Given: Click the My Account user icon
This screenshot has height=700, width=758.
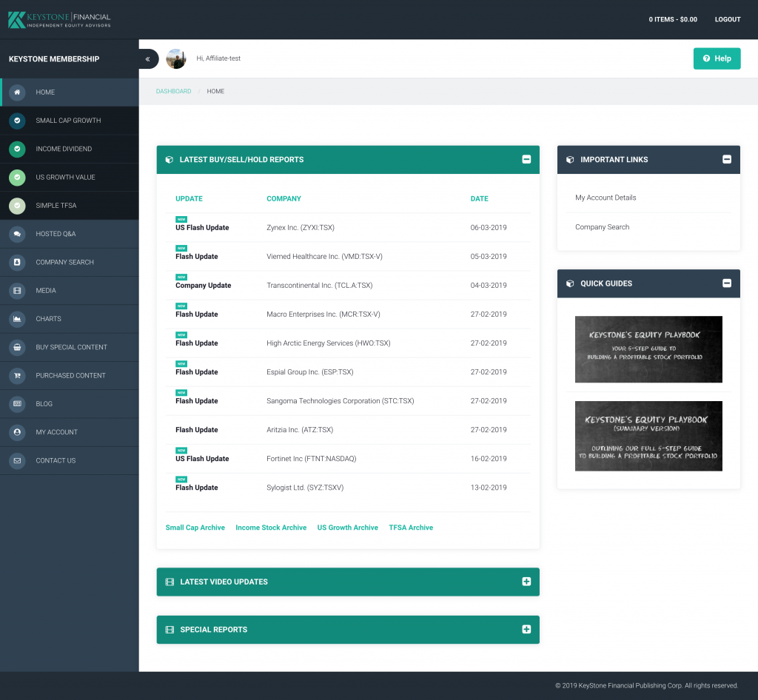Looking at the screenshot, I should tap(17, 432).
